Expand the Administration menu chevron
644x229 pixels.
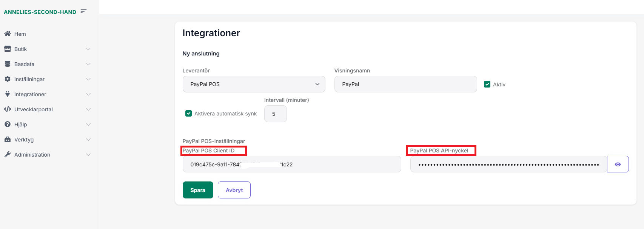tap(88, 155)
